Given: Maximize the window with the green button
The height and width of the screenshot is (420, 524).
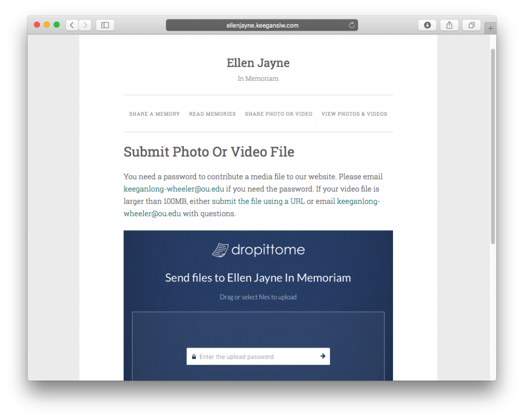Looking at the screenshot, I should [x=57, y=25].
